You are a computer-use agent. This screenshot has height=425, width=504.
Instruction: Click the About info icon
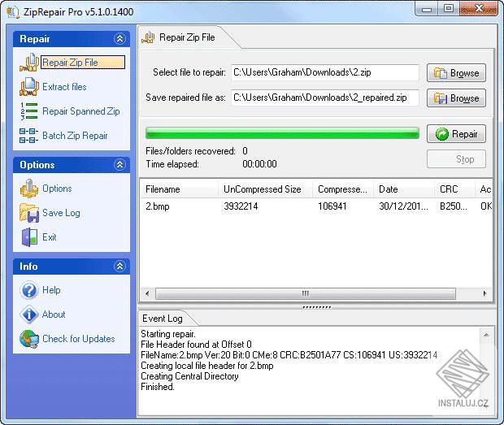(x=29, y=314)
